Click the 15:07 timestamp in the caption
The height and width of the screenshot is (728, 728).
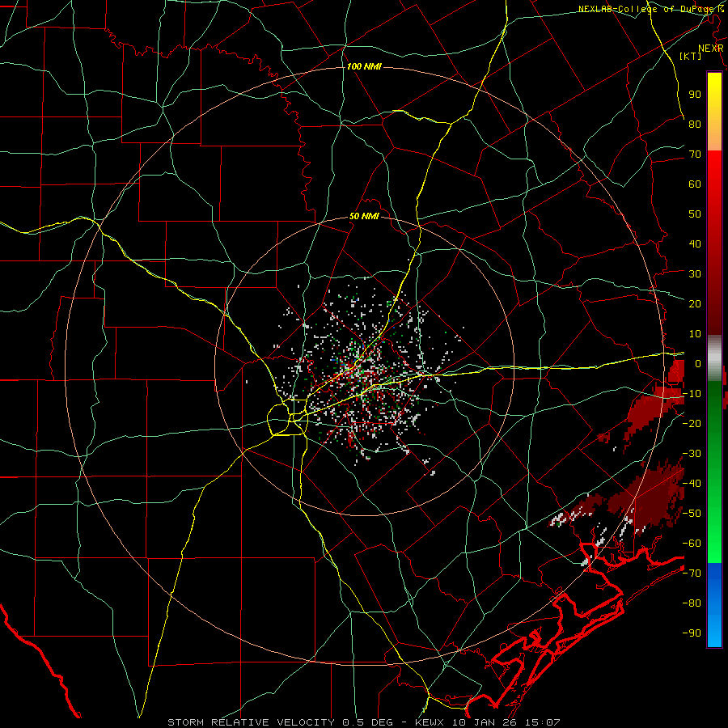543,722
